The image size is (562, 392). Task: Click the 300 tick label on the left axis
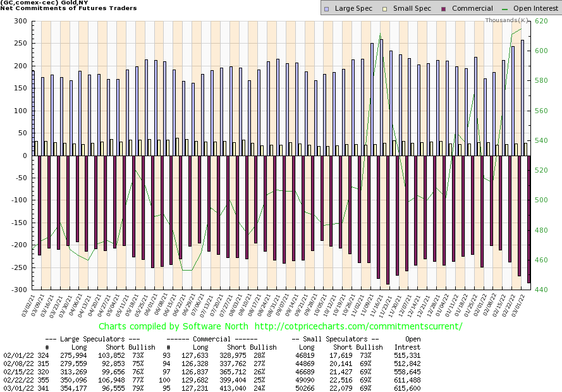click(21, 21)
